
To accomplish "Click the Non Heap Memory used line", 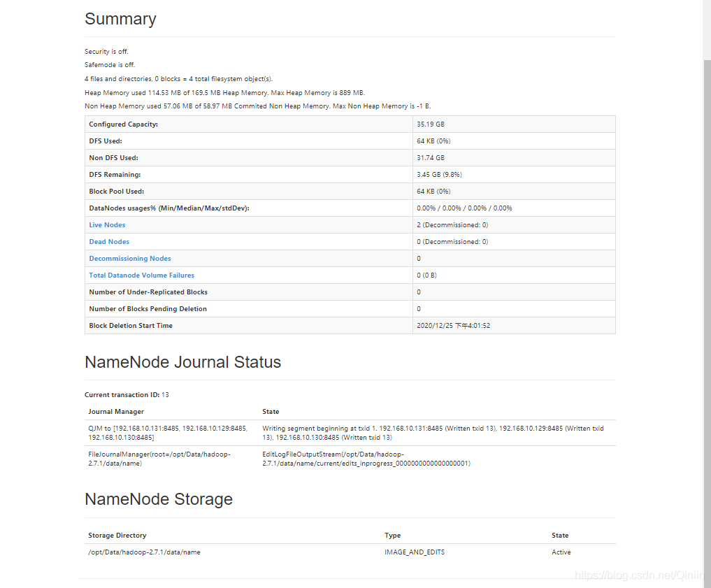I will (257, 106).
